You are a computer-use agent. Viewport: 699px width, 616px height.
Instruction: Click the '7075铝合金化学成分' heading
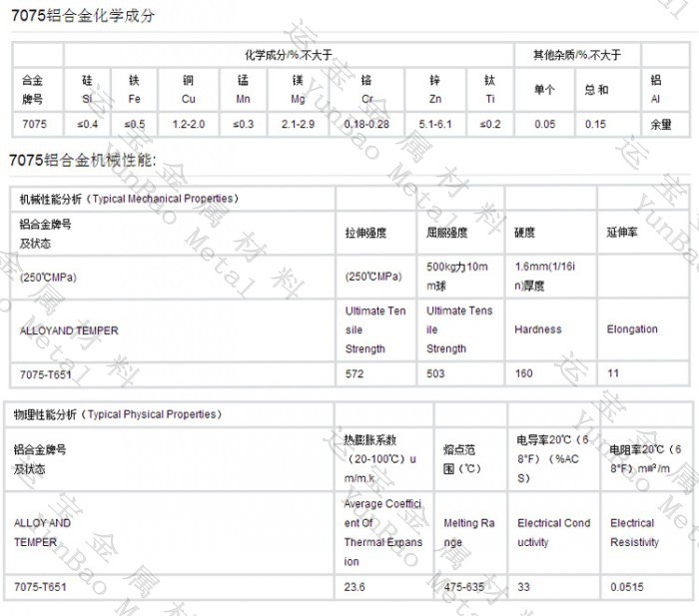83,16
